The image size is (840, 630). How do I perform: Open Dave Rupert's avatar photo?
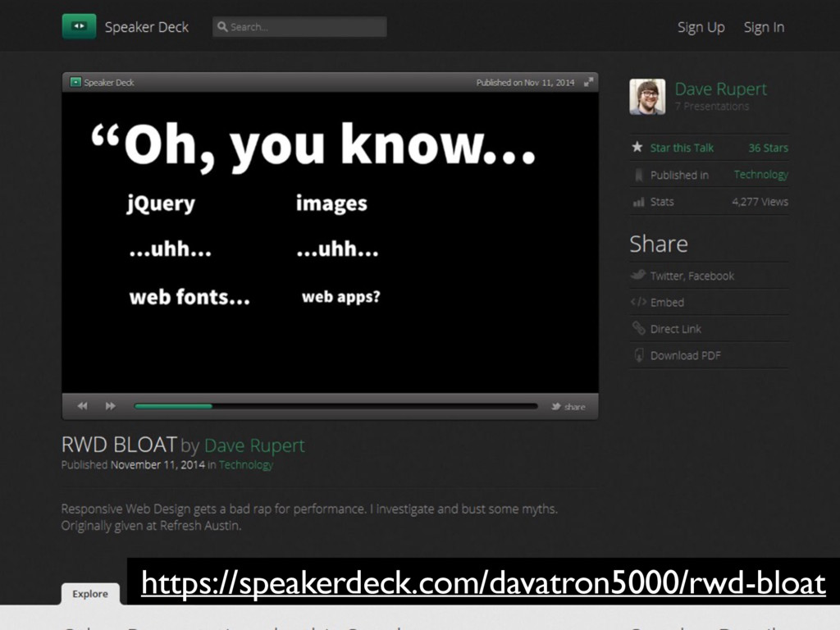(x=647, y=97)
